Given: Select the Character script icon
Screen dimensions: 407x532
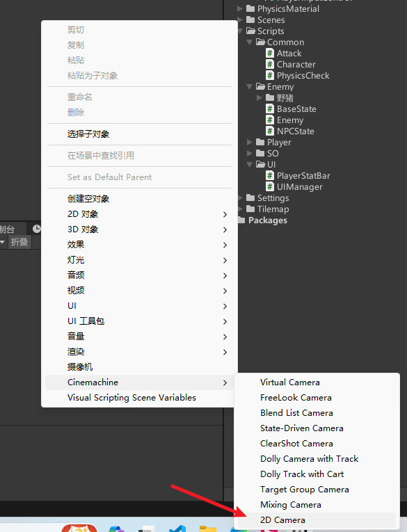Looking at the screenshot, I should tap(270, 65).
